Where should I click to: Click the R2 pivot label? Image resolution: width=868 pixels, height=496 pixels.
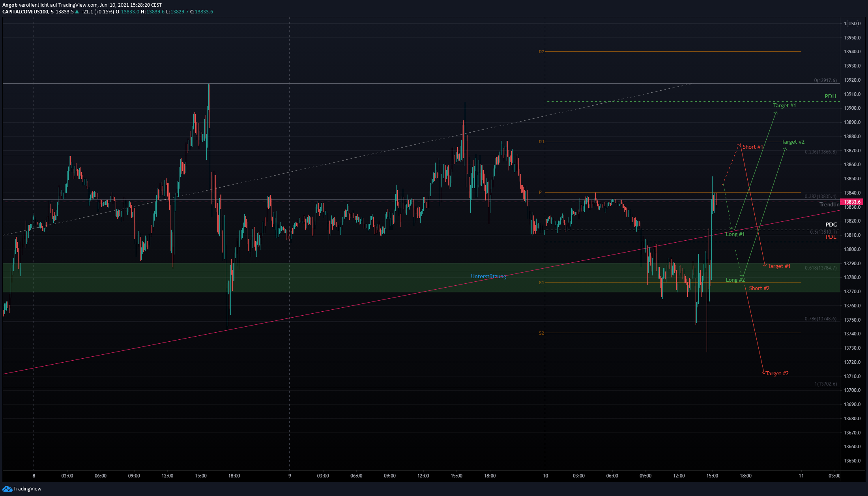point(541,52)
